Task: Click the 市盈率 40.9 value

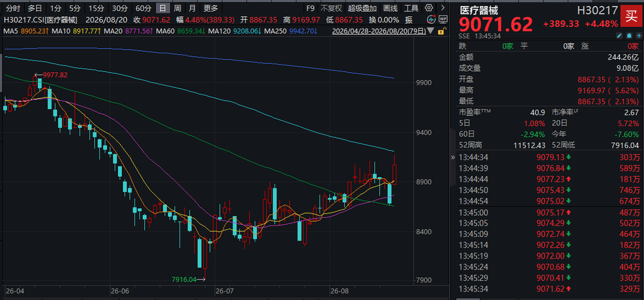Action: coord(538,113)
